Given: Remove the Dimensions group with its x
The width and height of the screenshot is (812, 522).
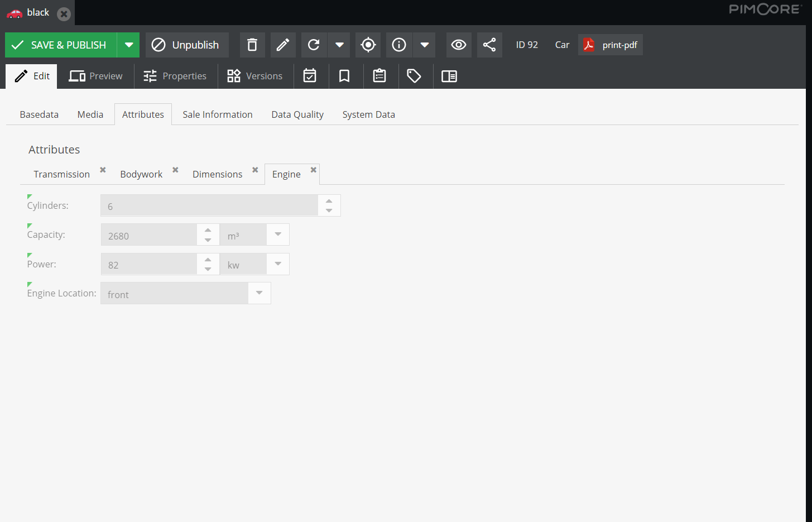Looking at the screenshot, I should pyautogui.click(x=255, y=170).
